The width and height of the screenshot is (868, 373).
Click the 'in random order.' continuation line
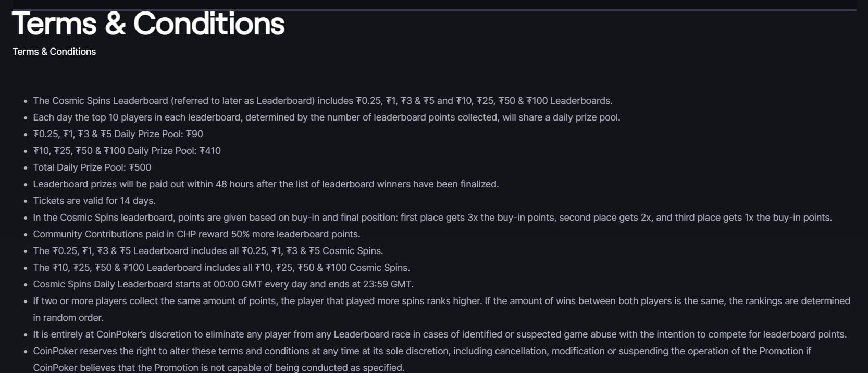(x=68, y=318)
